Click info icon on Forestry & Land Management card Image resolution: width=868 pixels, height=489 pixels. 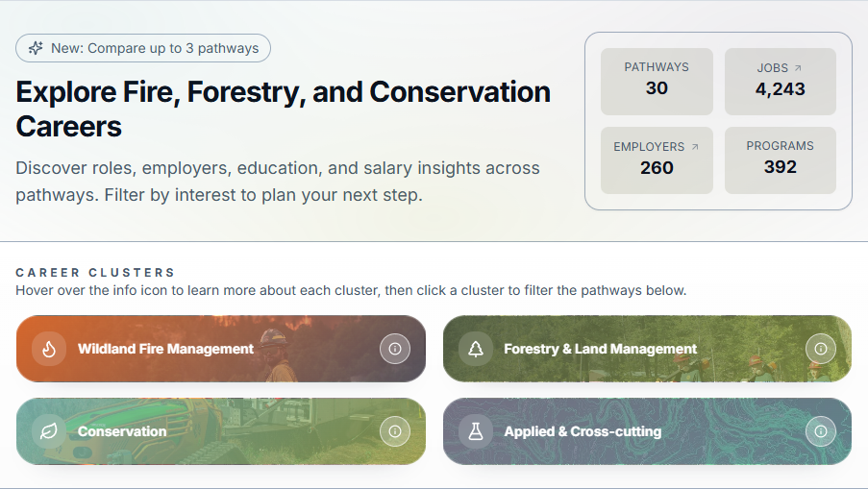[x=820, y=349]
